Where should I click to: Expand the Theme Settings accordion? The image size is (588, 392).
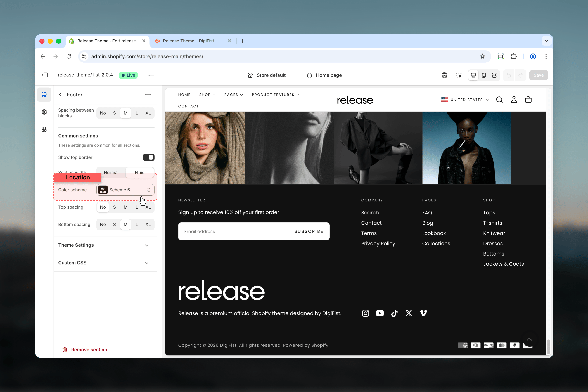[105, 245]
